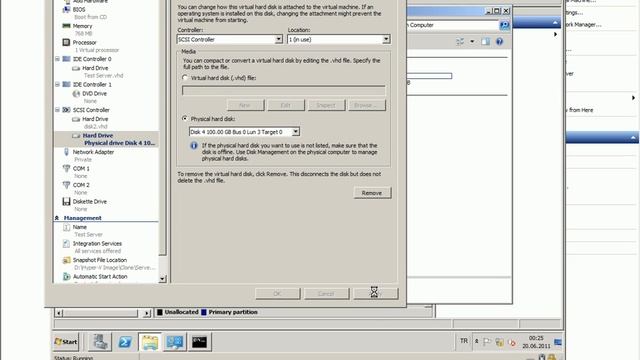The image size is (640, 360).
Task: Select the IDE Controller 1 entry
Action: (x=92, y=84)
